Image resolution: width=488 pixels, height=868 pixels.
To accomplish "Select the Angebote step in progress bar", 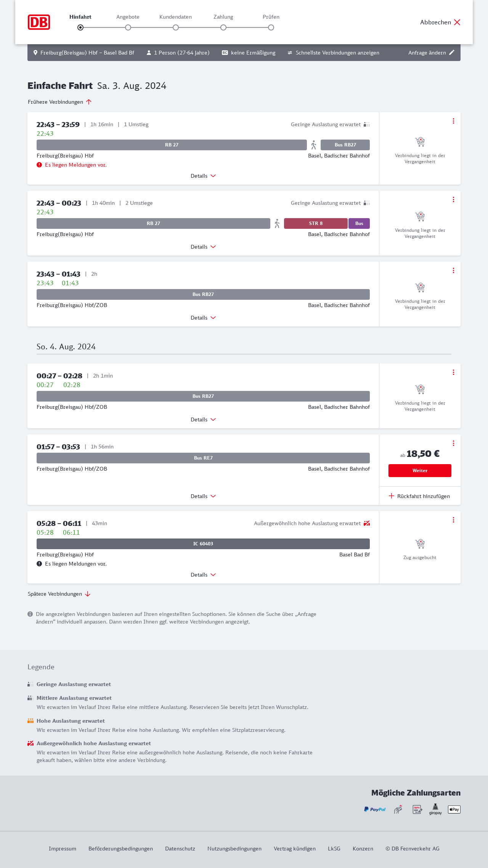I will (x=128, y=27).
